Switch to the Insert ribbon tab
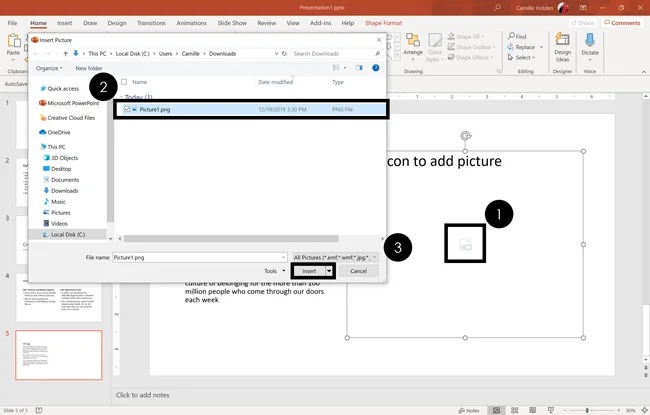This screenshot has height=415, width=650. click(64, 23)
